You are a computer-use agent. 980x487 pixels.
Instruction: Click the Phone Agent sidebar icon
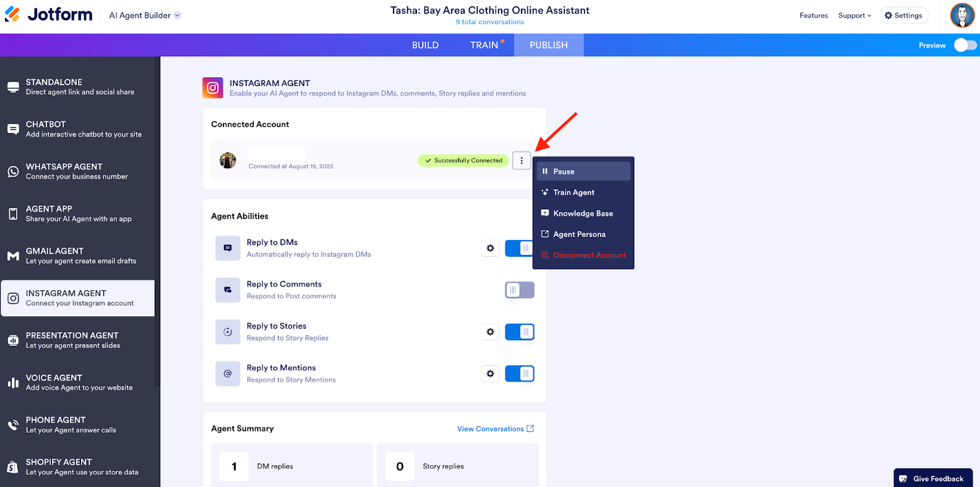coord(13,425)
